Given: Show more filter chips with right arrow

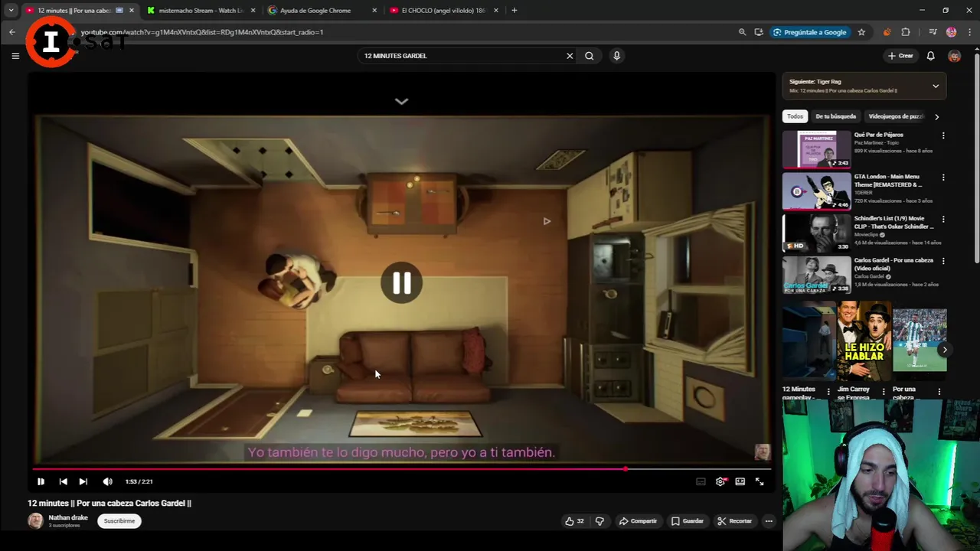Looking at the screenshot, I should (x=936, y=116).
